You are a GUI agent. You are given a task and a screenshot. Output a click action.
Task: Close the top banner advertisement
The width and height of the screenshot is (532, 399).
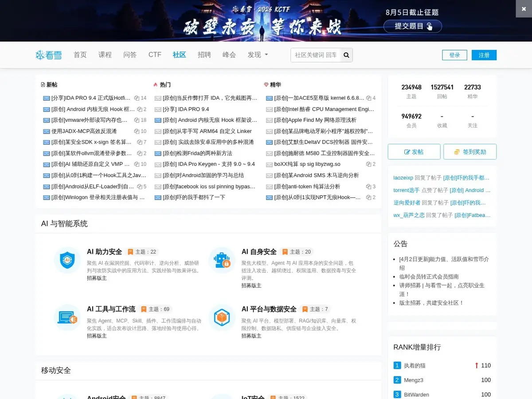[524, 9]
